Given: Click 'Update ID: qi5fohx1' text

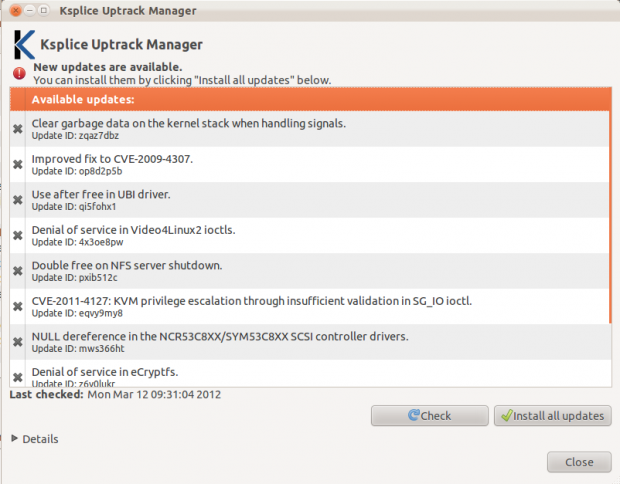Looking at the screenshot, I should (74, 207).
